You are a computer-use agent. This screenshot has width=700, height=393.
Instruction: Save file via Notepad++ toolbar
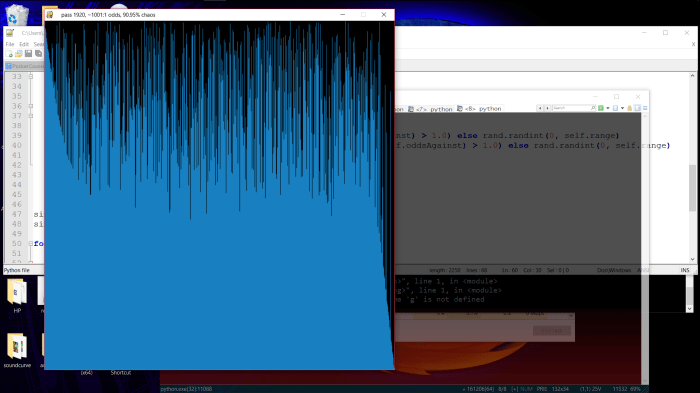click(x=29, y=54)
